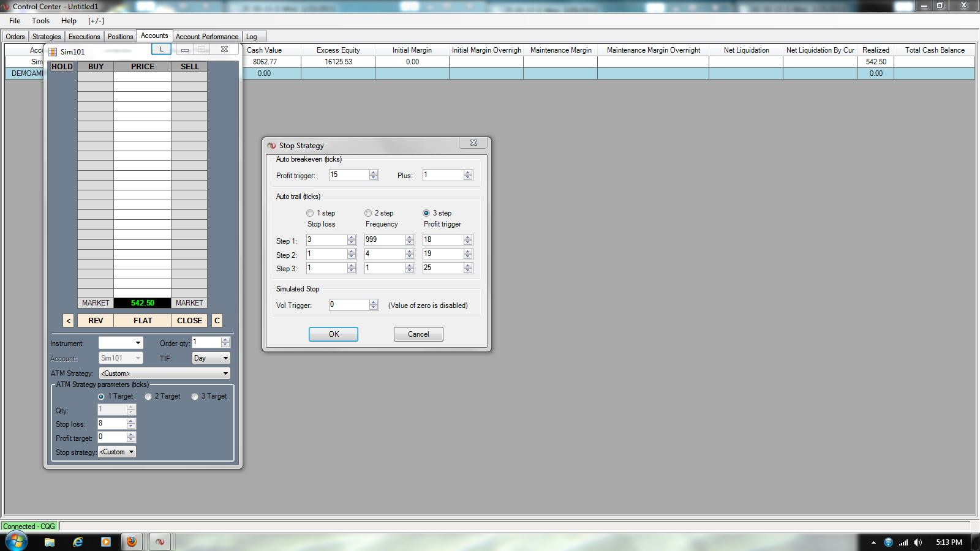Choose the 2 Target ATM option
980x551 pixels.
point(148,397)
